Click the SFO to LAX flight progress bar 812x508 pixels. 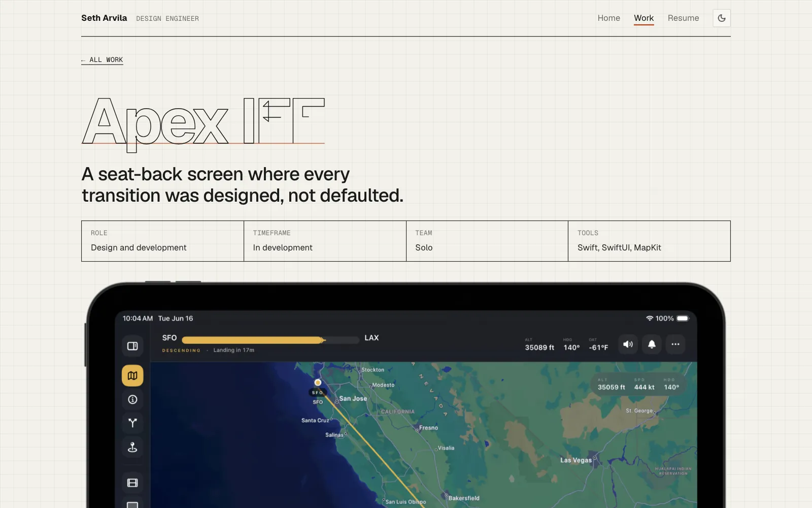(270, 340)
